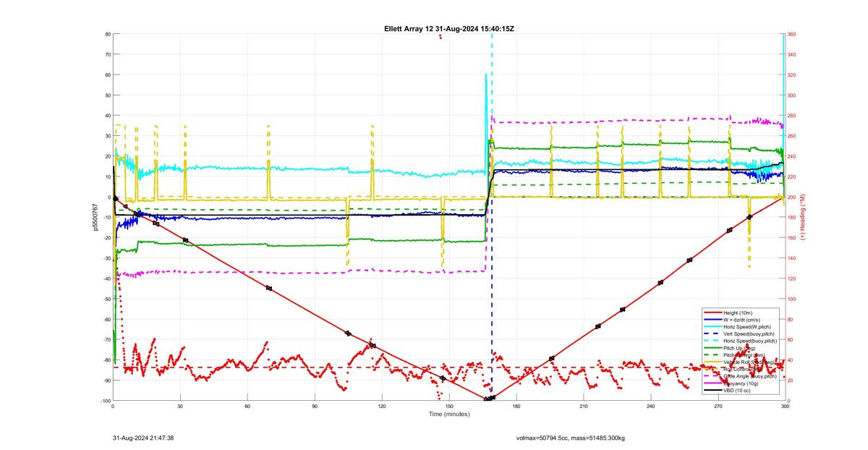Click the 'Time (minutes)' x-axis label

(448, 414)
